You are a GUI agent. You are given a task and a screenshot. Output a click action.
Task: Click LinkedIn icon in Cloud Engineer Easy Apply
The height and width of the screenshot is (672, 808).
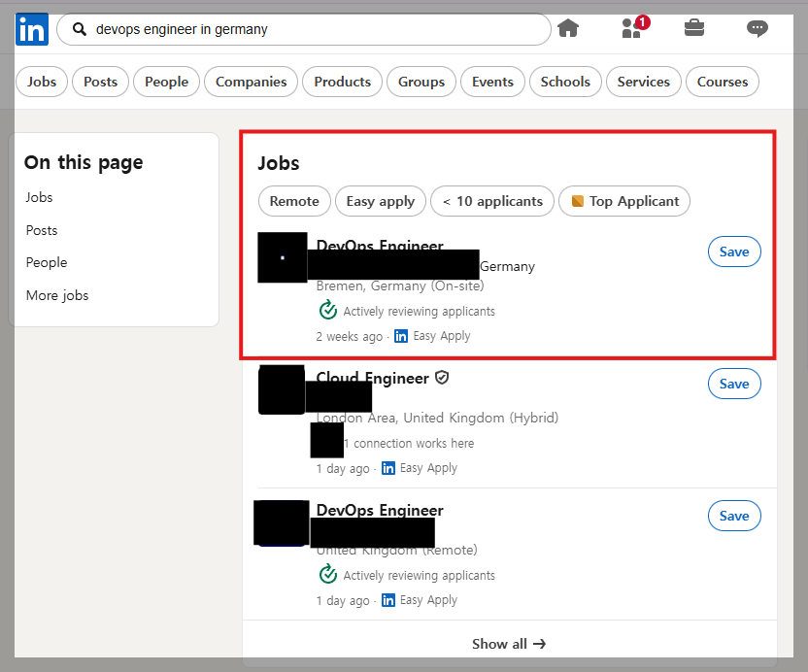[x=388, y=468]
